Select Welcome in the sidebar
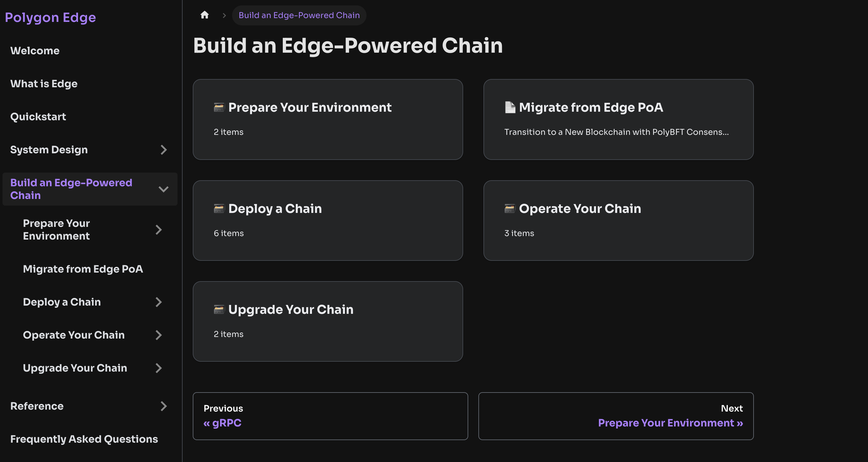The height and width of the screenshot is (462, 868). (x=35, y=50)
